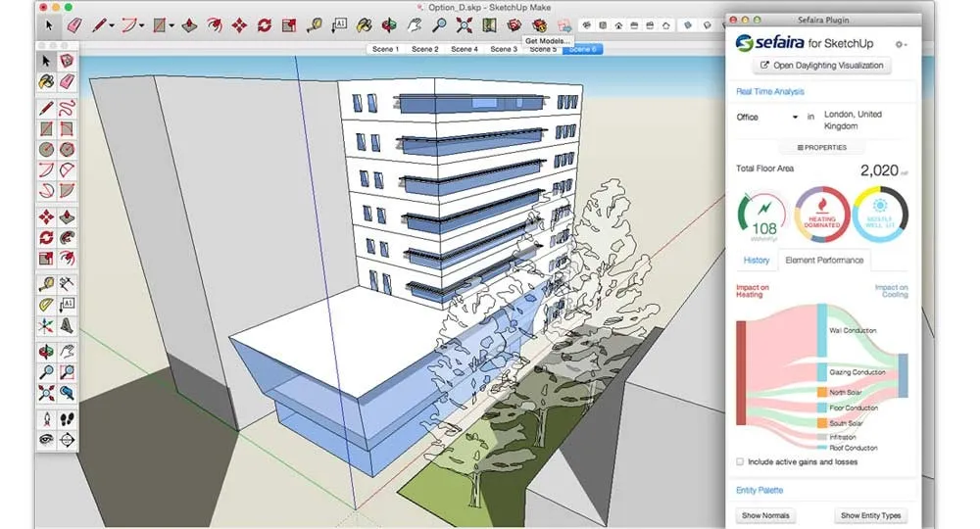Screen dimensions: 980x529
Task: Pick the Protractor tool in left palette
Action: (x=46, y=305)
